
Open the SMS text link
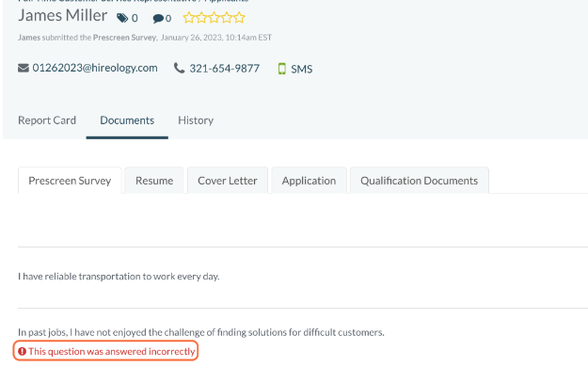click(x=301, y=69)
